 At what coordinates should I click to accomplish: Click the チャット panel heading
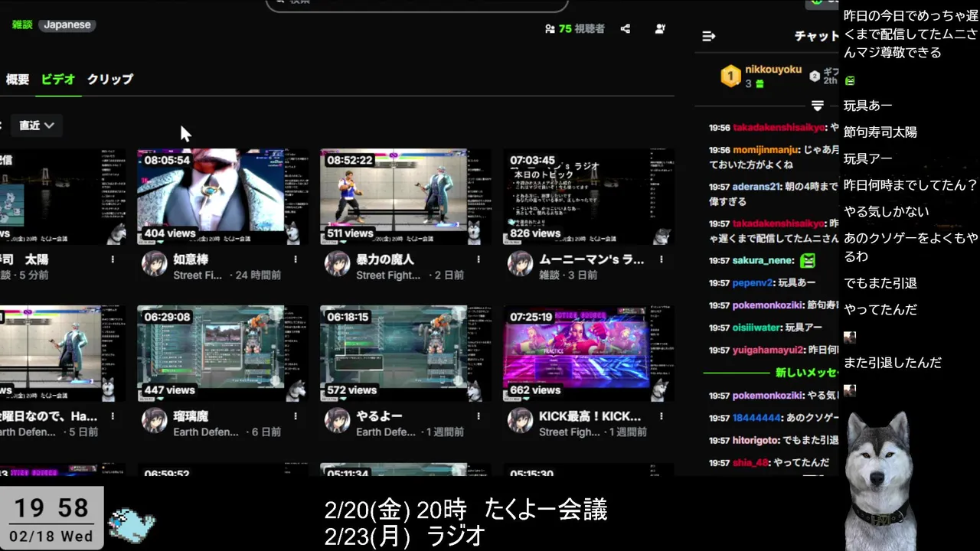816,36
